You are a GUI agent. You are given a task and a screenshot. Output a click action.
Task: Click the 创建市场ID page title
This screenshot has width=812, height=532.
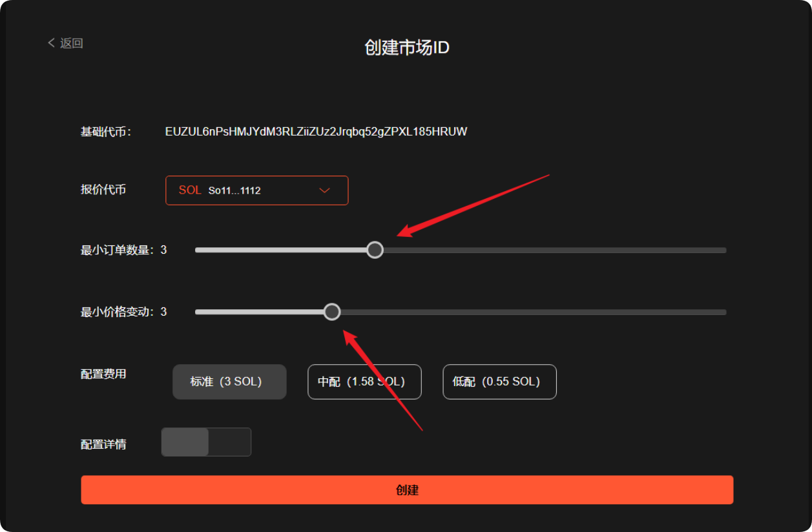407,48
